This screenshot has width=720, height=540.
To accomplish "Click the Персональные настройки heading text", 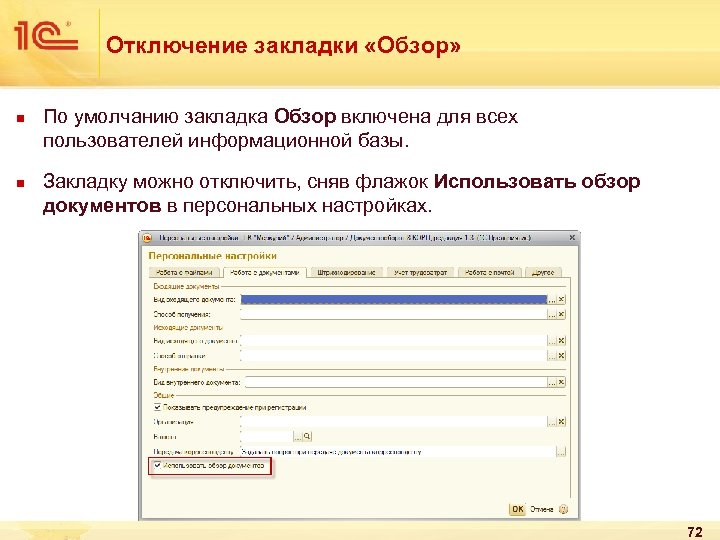I will (213, 256).
